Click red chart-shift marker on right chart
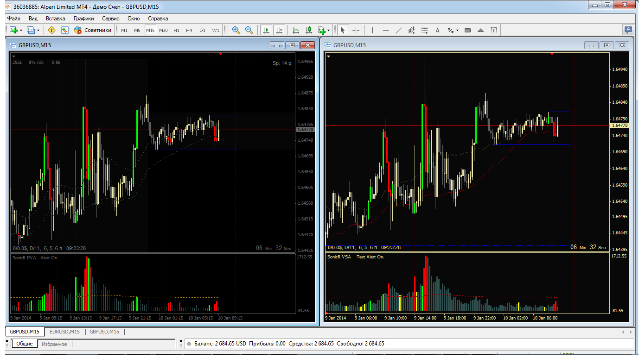The image size is (639, 364). 552,54
